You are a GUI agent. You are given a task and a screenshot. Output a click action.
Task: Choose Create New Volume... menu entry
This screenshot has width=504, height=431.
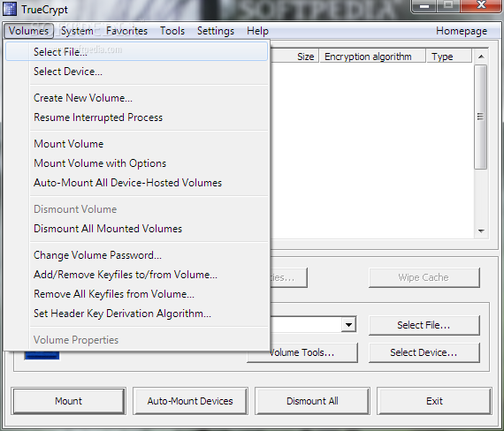pos(136,98)
